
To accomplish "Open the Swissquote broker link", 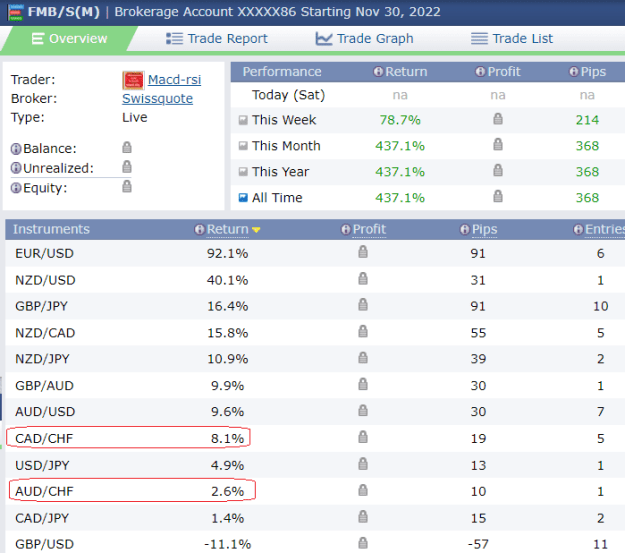I will (x=157, y=98).
